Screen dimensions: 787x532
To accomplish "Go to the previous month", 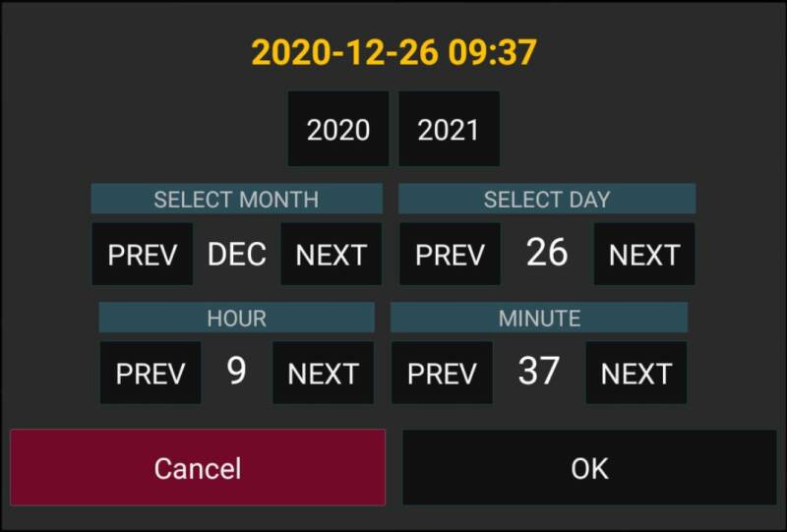I will 143,255.
